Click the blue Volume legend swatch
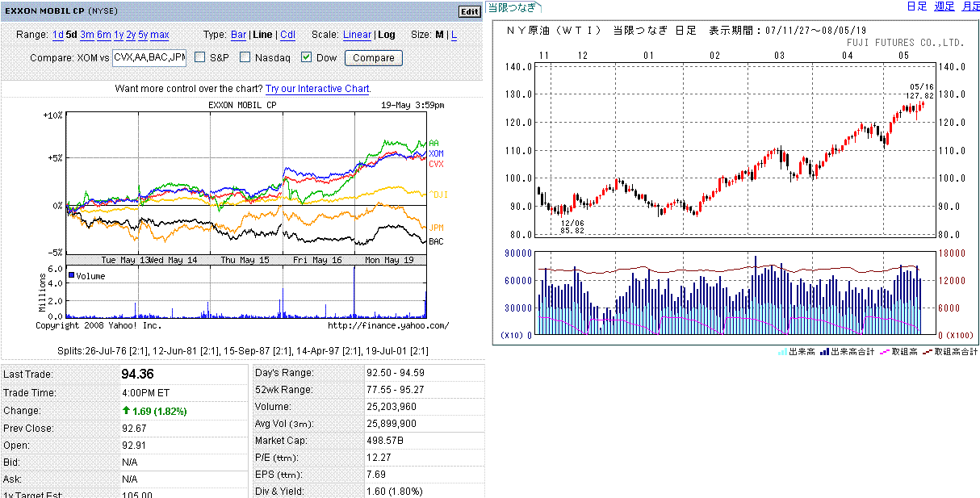Viewport: 980px width, 498px height. (72, 275)
